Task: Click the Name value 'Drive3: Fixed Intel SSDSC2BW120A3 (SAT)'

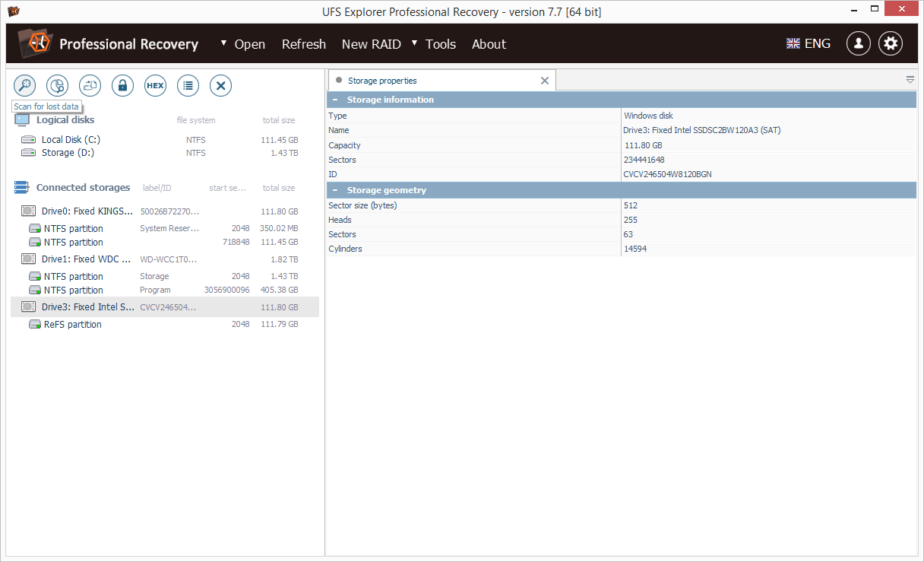Action: [x=701, y=131]
